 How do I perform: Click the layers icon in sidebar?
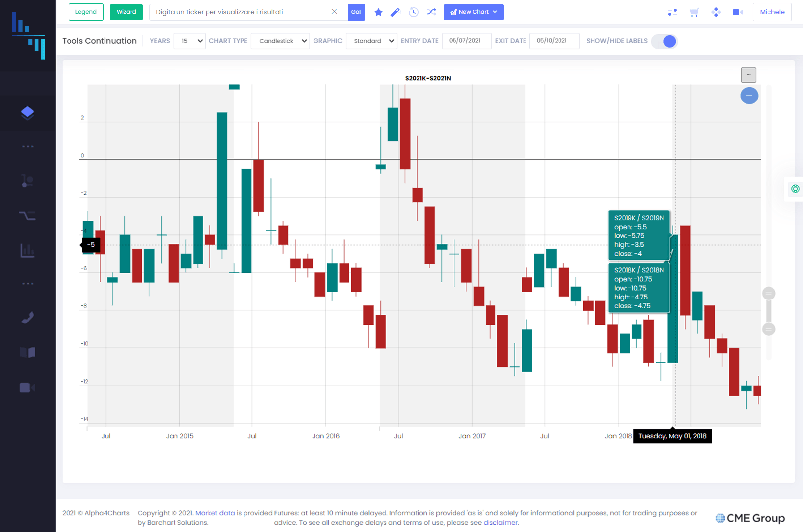[x=28, y=113]
